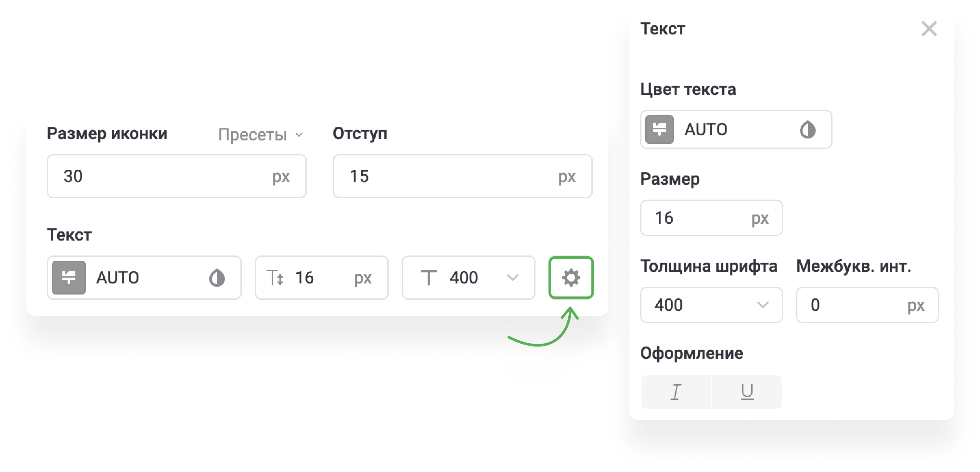980x472 pixels.
Task: Click the gray swatch icon under Цвет текста
Action: coord(660,129)
